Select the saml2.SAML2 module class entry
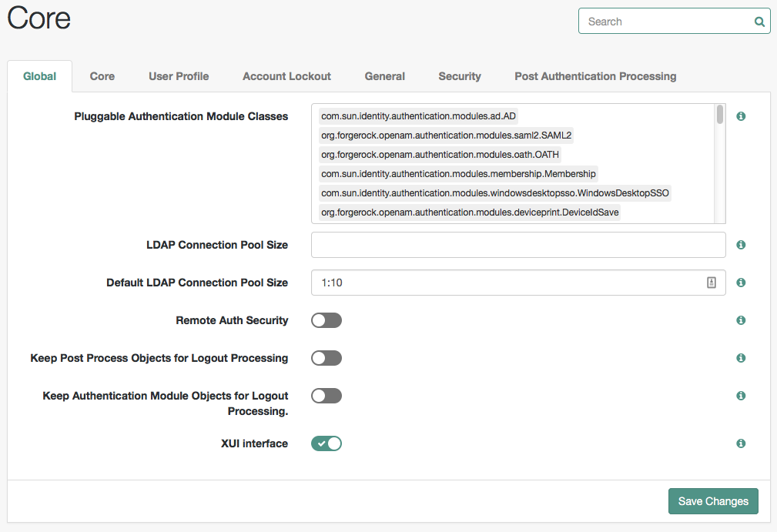The image size is (777, 532). coord(446,136)
